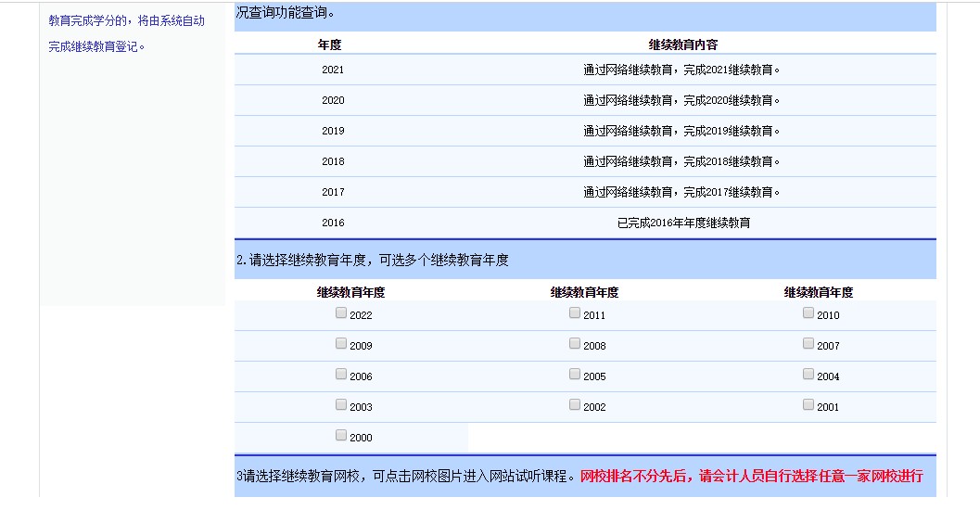Check the 2005 year checkbox
Viewport: 980px width, 510px height.
point(575,375)
